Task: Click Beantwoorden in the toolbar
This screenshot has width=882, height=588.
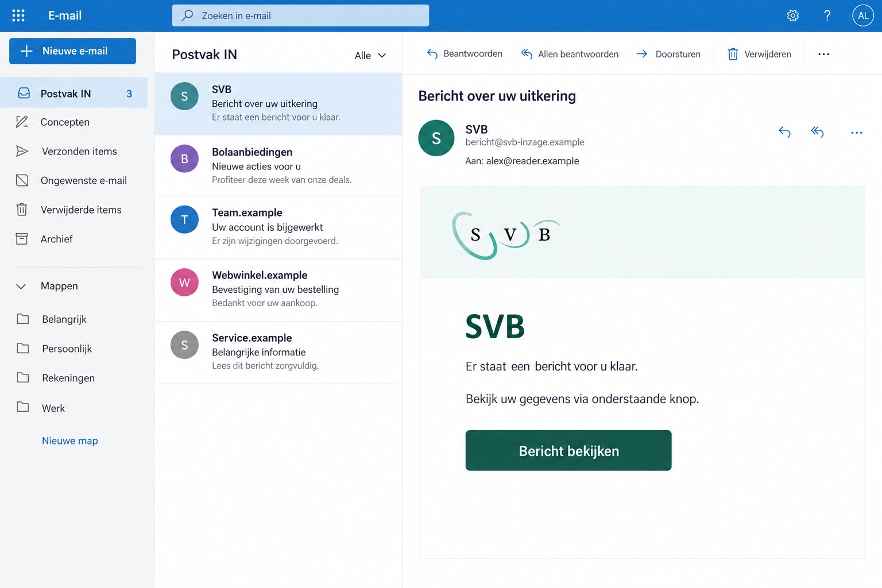Action: click(465, 53)
